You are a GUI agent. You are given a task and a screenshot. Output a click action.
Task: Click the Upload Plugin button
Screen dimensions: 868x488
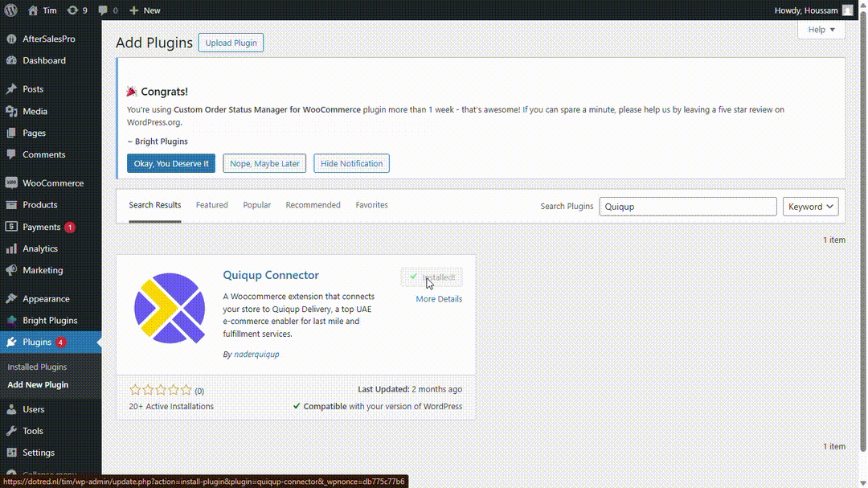231,43
